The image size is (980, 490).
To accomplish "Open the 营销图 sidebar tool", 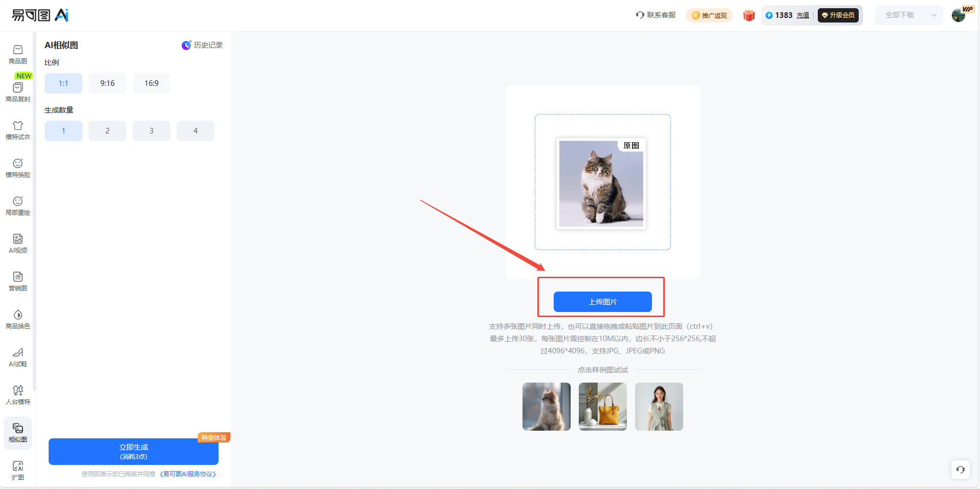I will [18, 281].
